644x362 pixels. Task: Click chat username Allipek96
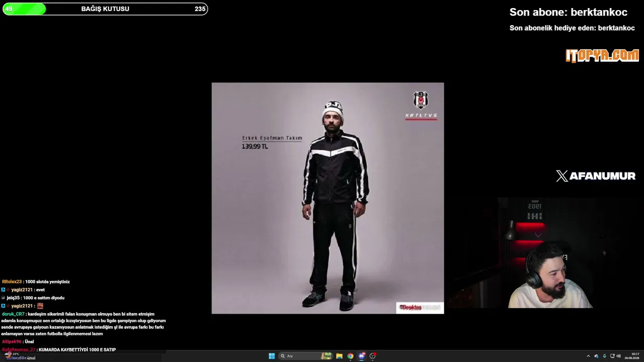pyautogui.click(x=12, y=342)
